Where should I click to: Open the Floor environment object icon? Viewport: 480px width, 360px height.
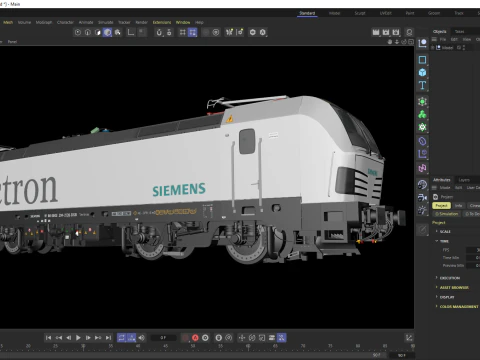(422, 184)
